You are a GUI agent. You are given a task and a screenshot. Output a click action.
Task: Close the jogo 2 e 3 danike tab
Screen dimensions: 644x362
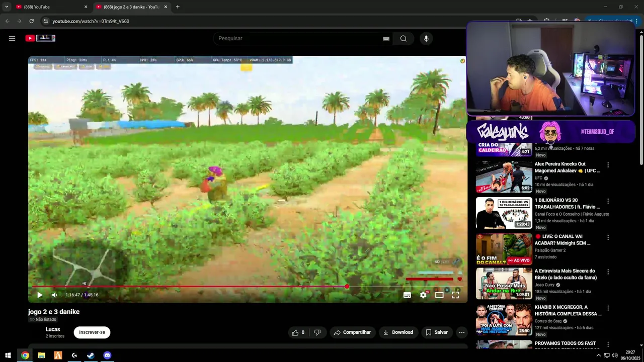point(166,7)
